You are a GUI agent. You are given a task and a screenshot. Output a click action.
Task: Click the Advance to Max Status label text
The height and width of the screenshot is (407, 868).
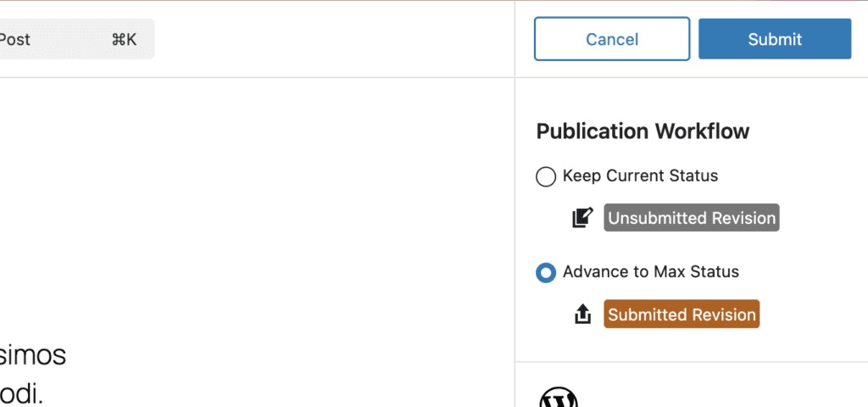pyautogui.click(x=650, y=272)
